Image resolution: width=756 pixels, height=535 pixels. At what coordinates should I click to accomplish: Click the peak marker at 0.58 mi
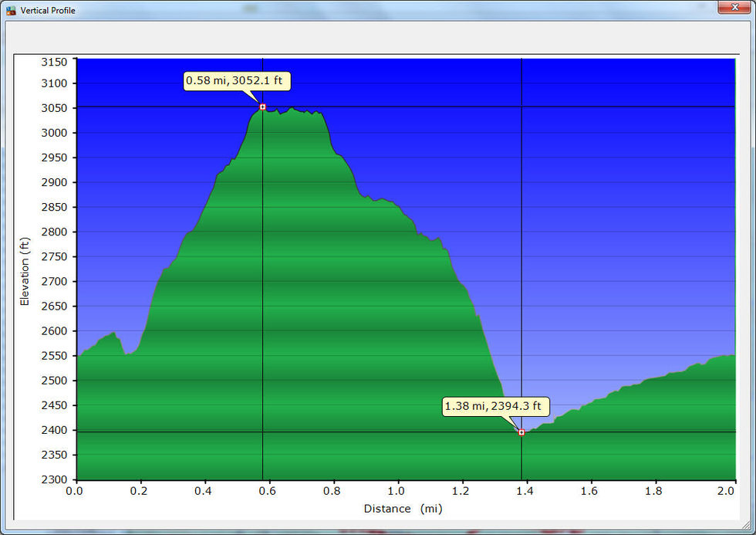pyautogui.click(x=263, y=107)
